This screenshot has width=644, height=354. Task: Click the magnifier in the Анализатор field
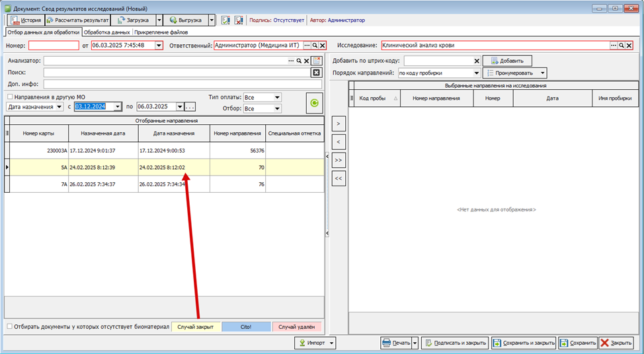(299, 61)
